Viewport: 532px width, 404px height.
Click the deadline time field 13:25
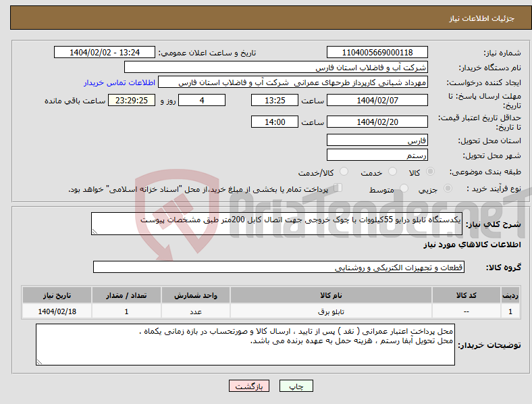coord(275,101)
